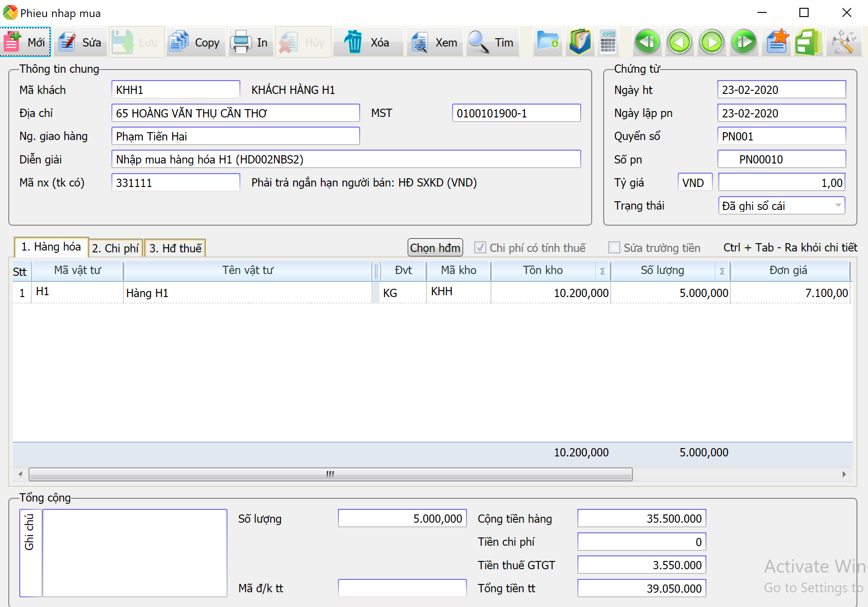Image resolution: width=868 pixels, height=607 pixels.
Task: Click the Sửa (Edit) toolbar button
Action: (x=81, y=42)
